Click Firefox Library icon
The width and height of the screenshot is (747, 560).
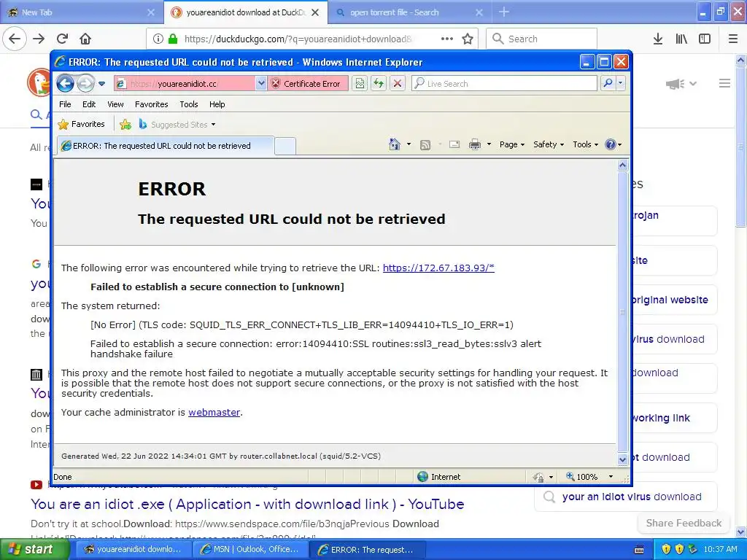pyautogui.click(x=681, y=39)
